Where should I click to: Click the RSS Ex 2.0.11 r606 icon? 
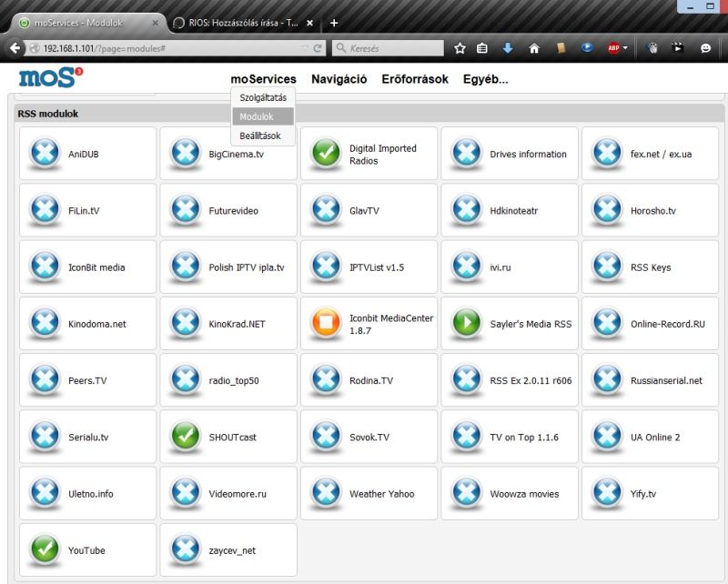coord(467,378)
